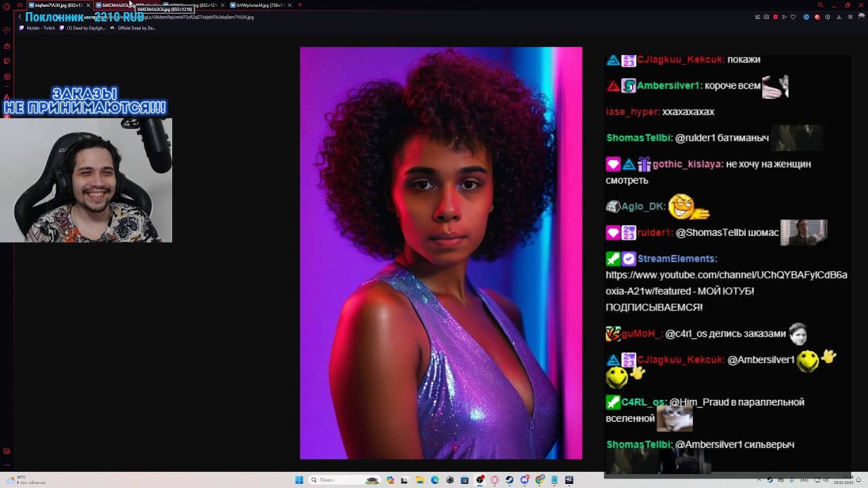Open Discord from the taskbar
Screen dimensions: 868x488
click(525, 480)
